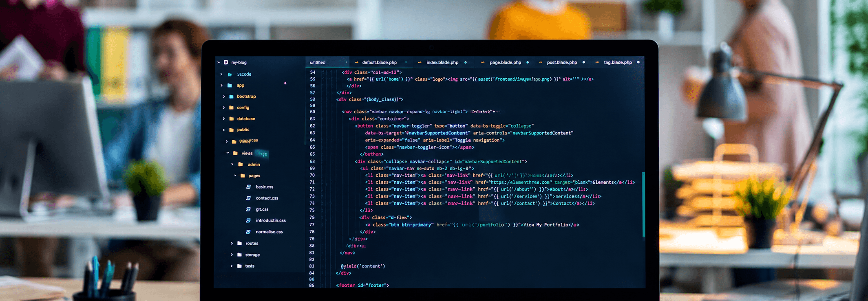Click the my-blog project root icon
868x301 pixels.
[x=226, y=62]
